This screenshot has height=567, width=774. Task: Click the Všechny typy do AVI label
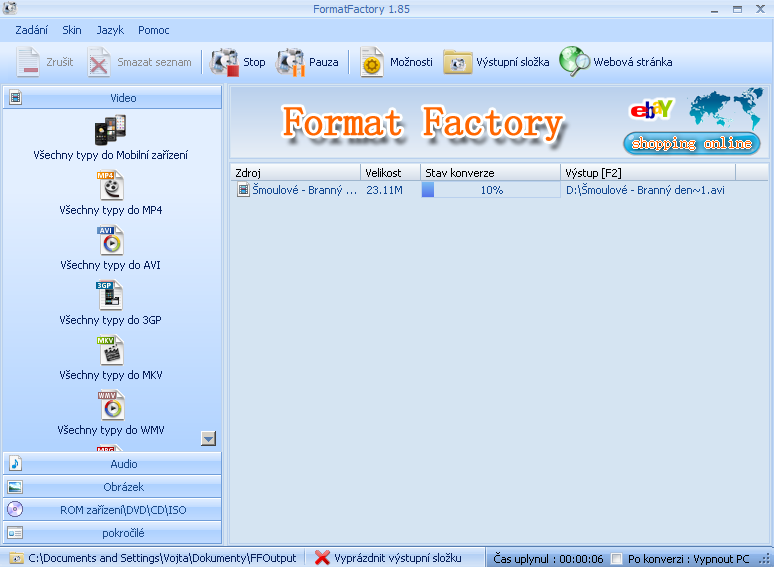[x=111, y=265]
